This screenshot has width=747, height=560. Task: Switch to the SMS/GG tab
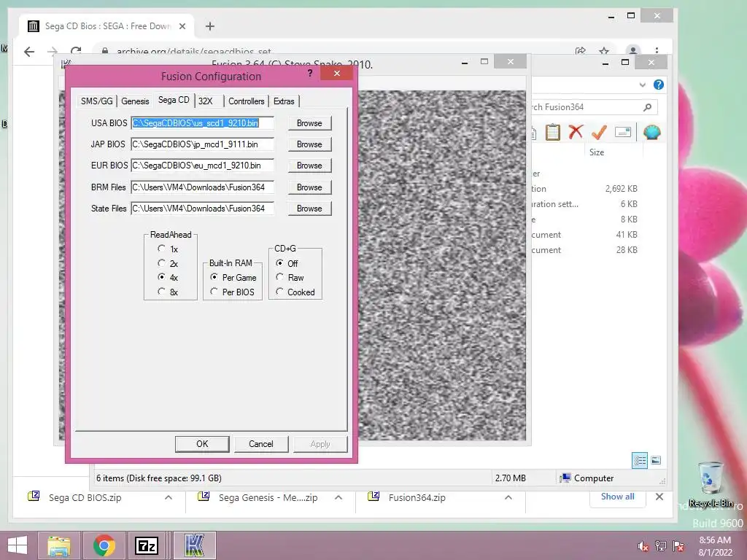click(97, 101)
